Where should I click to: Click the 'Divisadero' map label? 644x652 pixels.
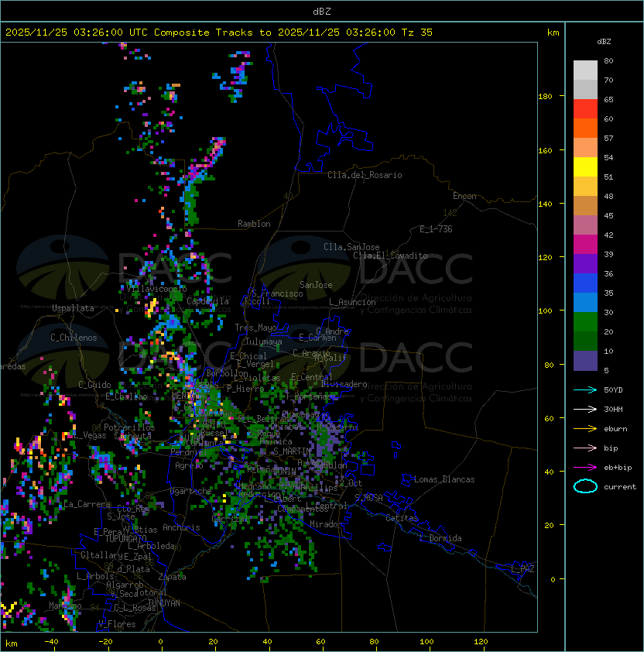[344, 384]
